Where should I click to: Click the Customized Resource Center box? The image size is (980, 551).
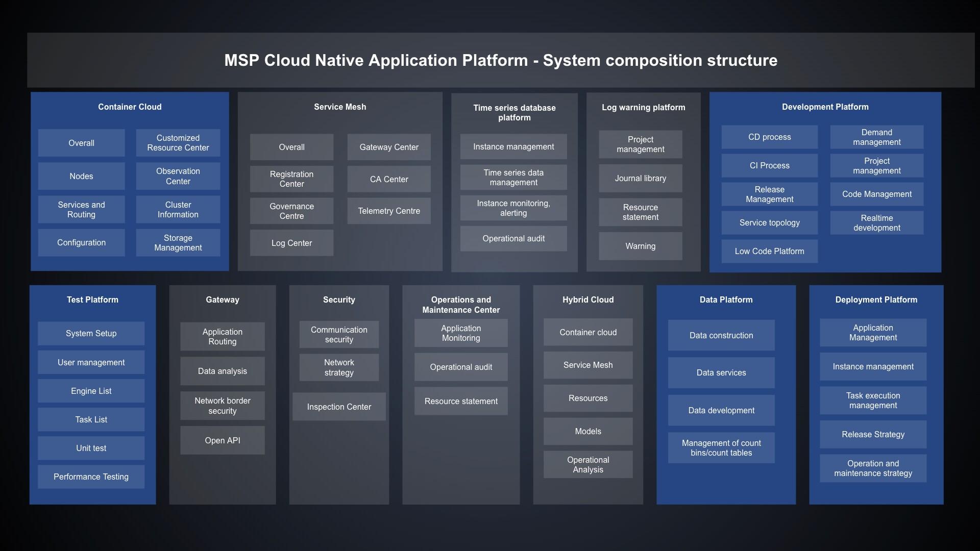point(178,143)
